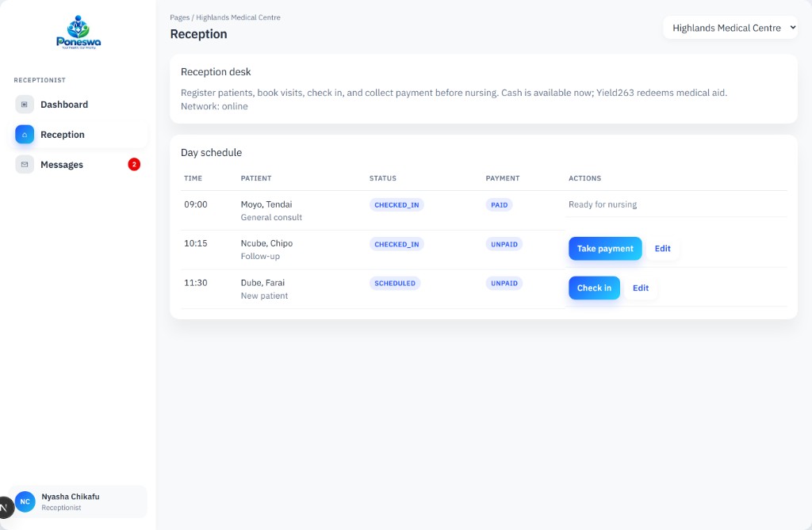This screenshot has height=530, width=812.
Task: Click the Network: online status text
Action: (x=214, y=106)
